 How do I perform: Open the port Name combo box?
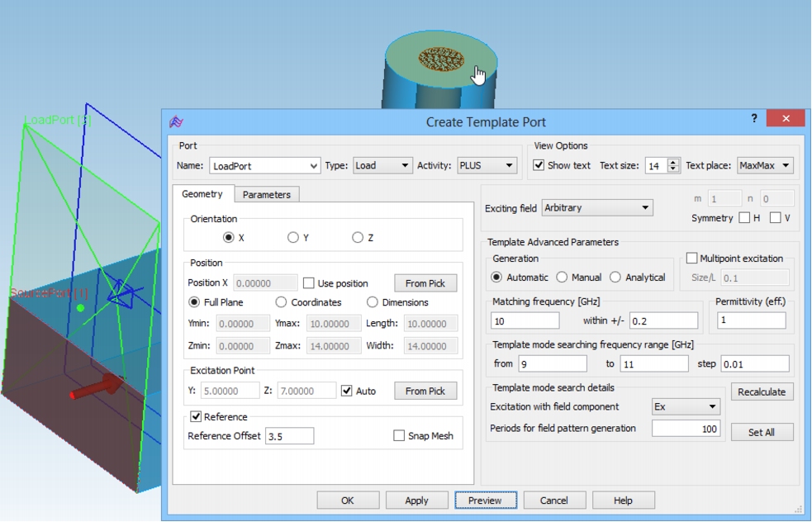[x=264, y=166]
